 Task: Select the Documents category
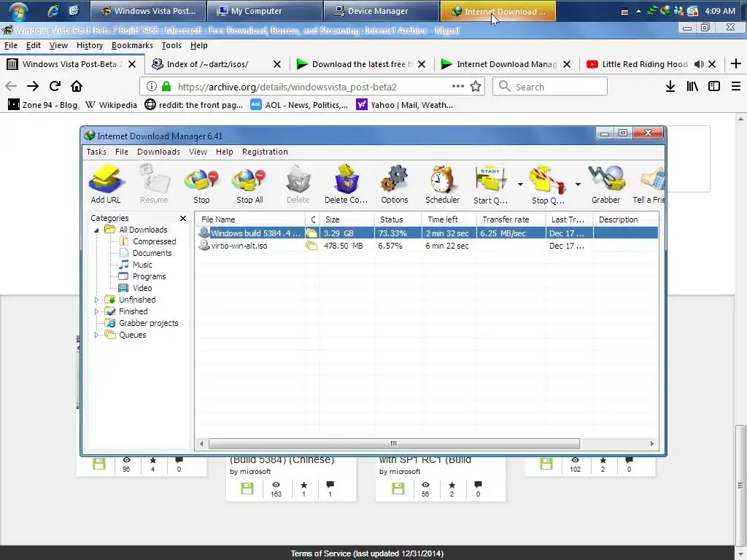coord(152,253)
